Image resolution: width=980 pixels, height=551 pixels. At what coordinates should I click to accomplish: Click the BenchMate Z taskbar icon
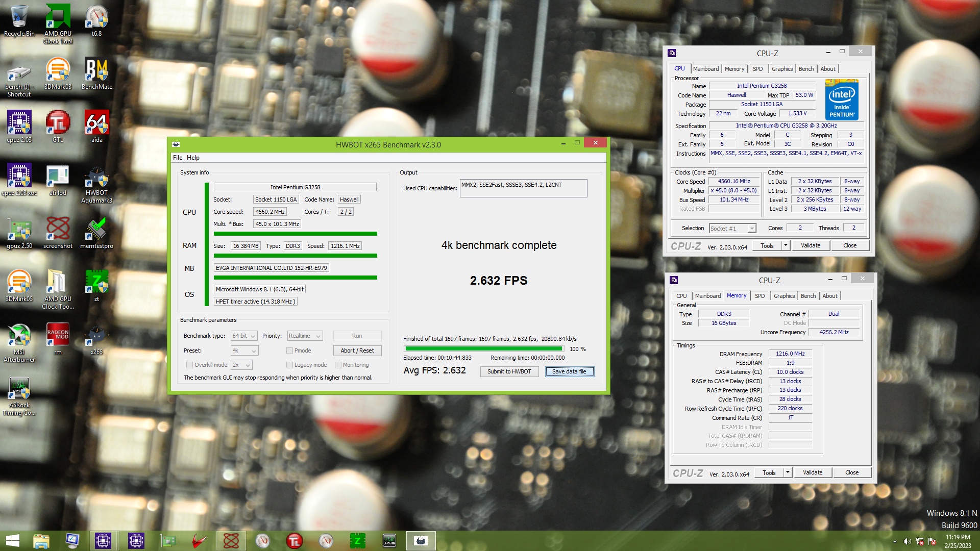pyautogui.click(x=357, y=541)
